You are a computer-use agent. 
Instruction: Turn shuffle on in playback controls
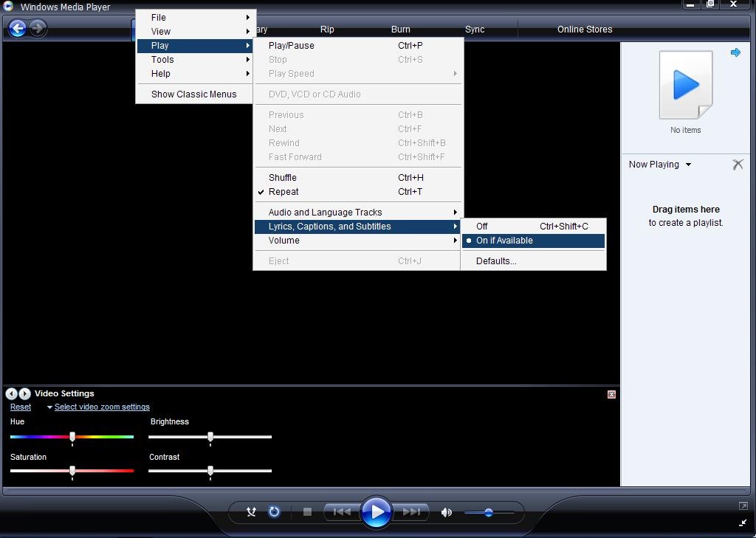[x=251, y=511]
